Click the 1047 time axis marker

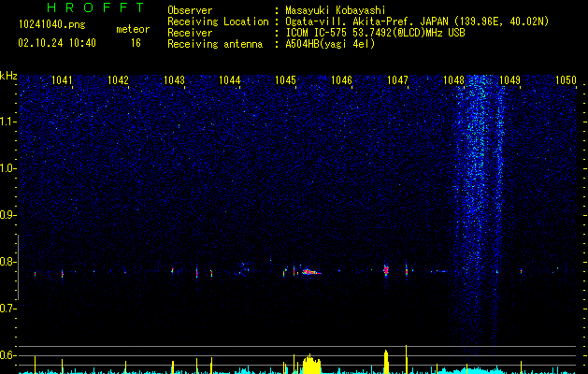397,80
